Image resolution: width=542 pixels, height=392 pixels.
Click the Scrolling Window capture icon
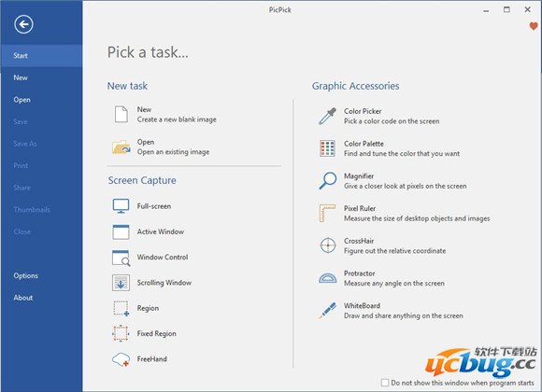(x=121, y=283)
